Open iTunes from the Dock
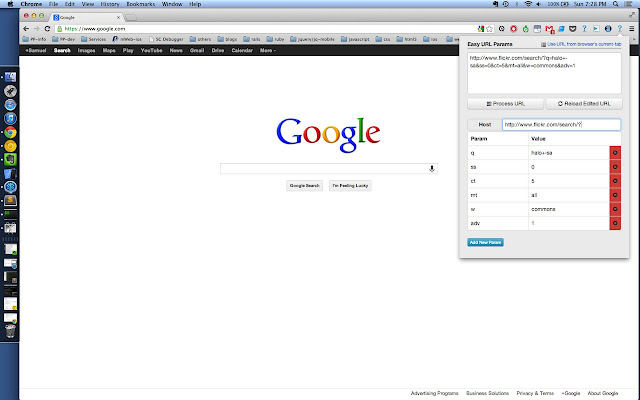This screenshot has width=640, height=400. (10, 118)
